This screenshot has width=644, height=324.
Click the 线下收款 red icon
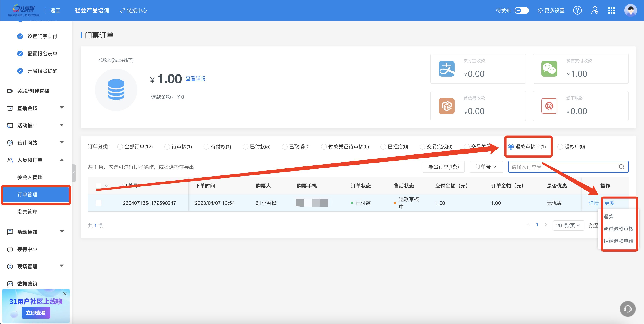click(x=549, y=106)
